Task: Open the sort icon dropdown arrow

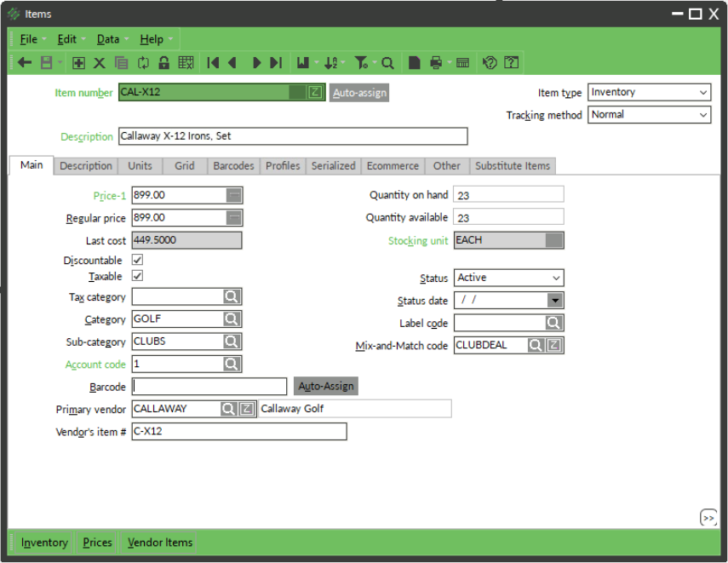Action: coord(343,62)
